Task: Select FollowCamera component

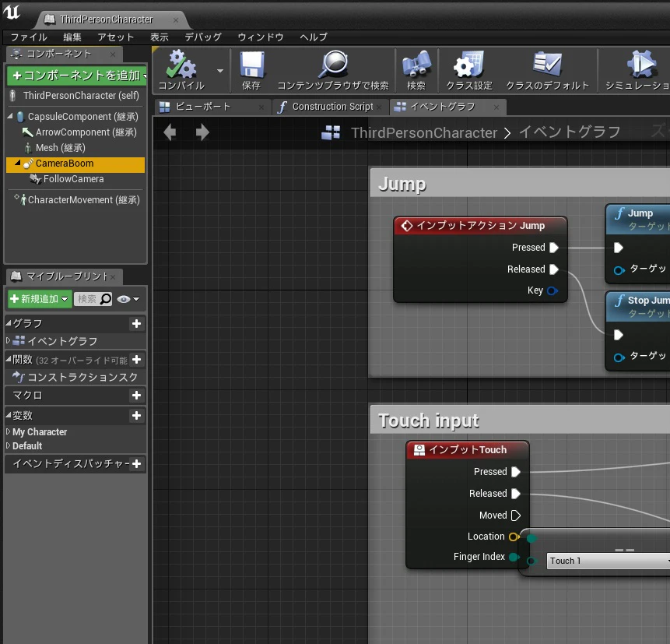Action: 73,179
